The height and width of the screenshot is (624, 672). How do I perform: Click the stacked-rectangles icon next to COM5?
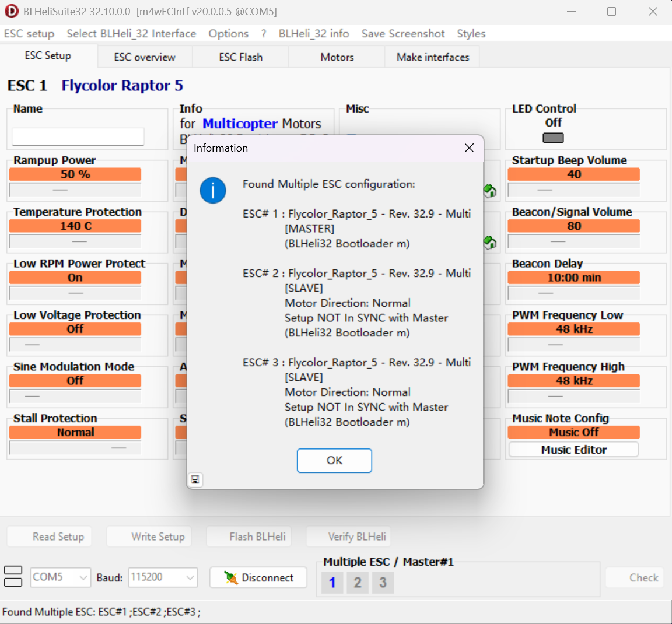tap(13, 576)
